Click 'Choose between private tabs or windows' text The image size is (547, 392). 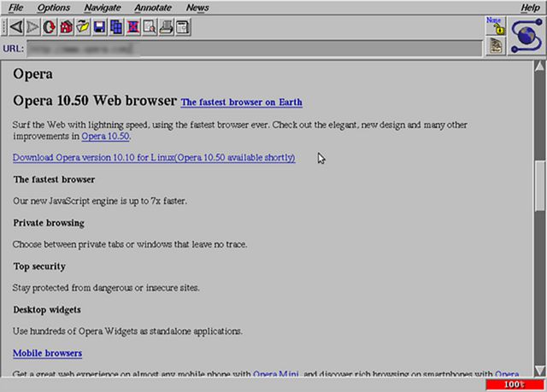tap(130, 244)
